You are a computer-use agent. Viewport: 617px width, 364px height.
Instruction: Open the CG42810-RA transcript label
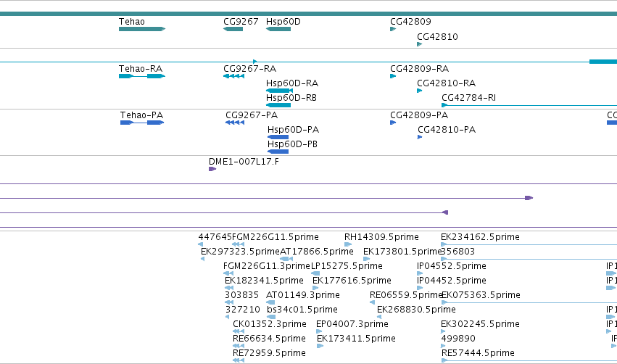point(446,83)
